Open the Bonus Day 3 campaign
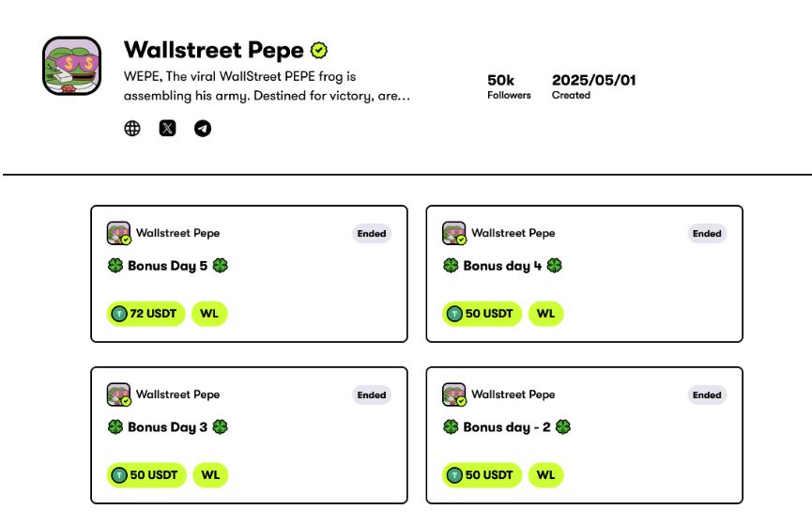The height and width of the screenshot is (526, 812). [x=168, y=427]
